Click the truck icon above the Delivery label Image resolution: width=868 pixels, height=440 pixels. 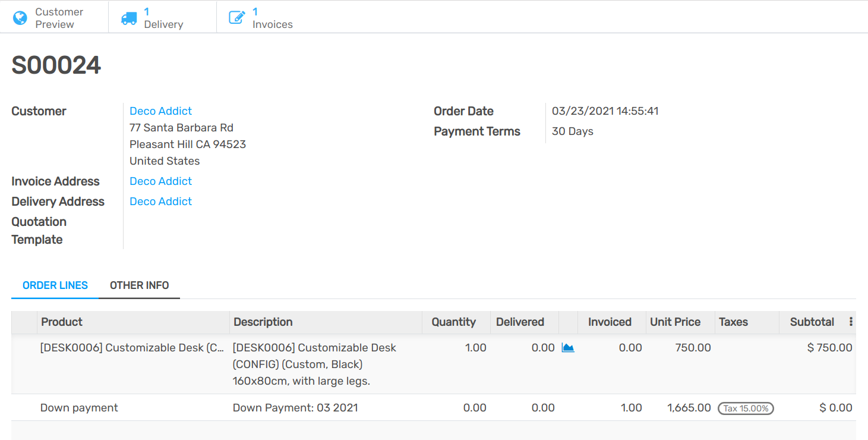128,18
